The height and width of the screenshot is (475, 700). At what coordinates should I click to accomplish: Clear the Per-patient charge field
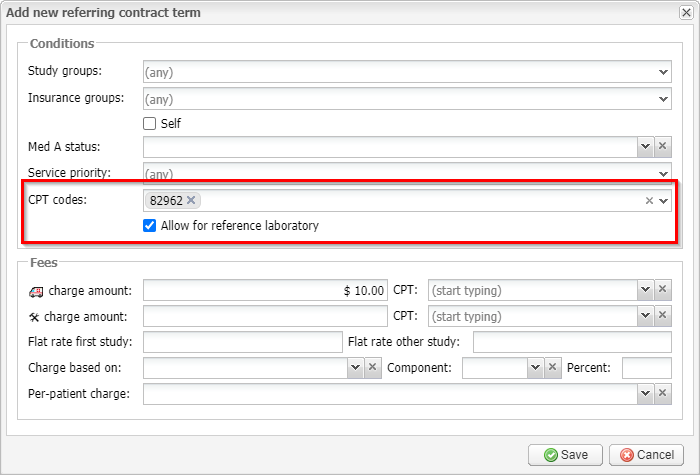tap(662, 394)
